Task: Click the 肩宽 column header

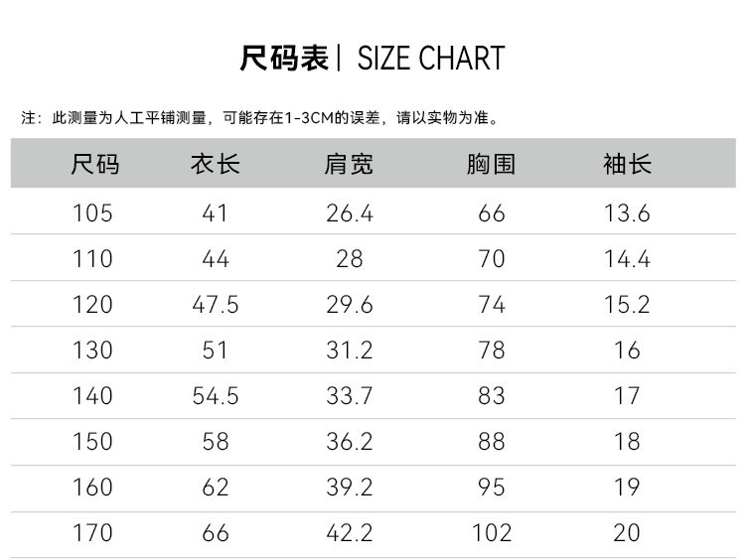Action: pos(350,164)
